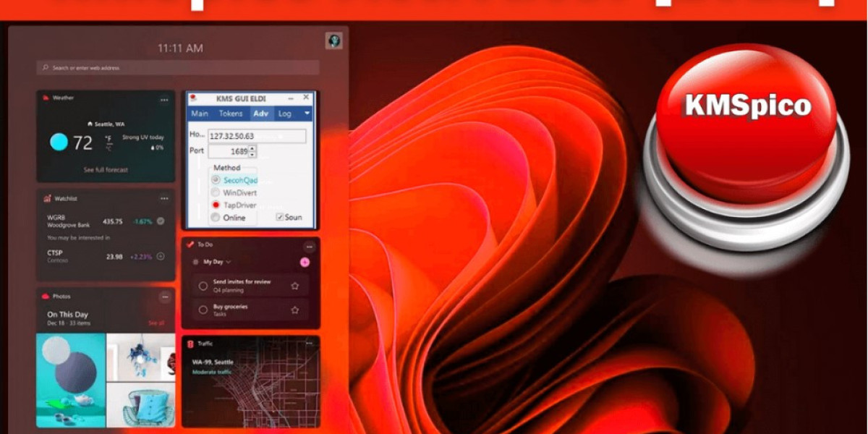This screenshot has height=434, width=868.
Task: Click the web address search field
Action: tap(178, 67)
